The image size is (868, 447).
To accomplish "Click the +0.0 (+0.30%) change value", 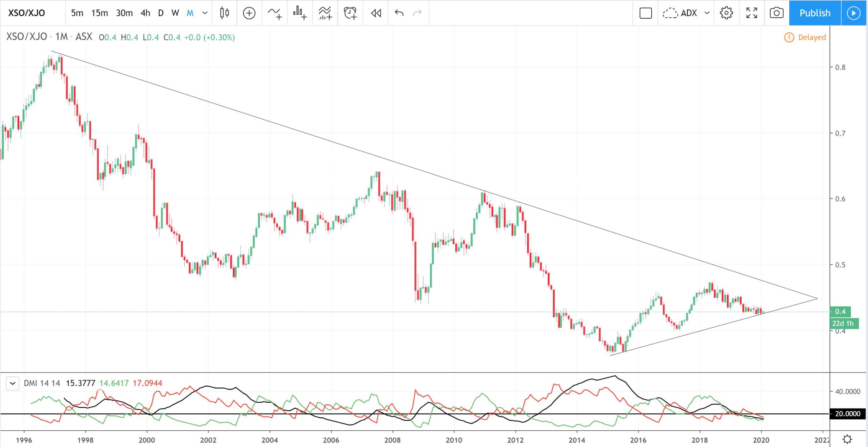I will (210, 37).
